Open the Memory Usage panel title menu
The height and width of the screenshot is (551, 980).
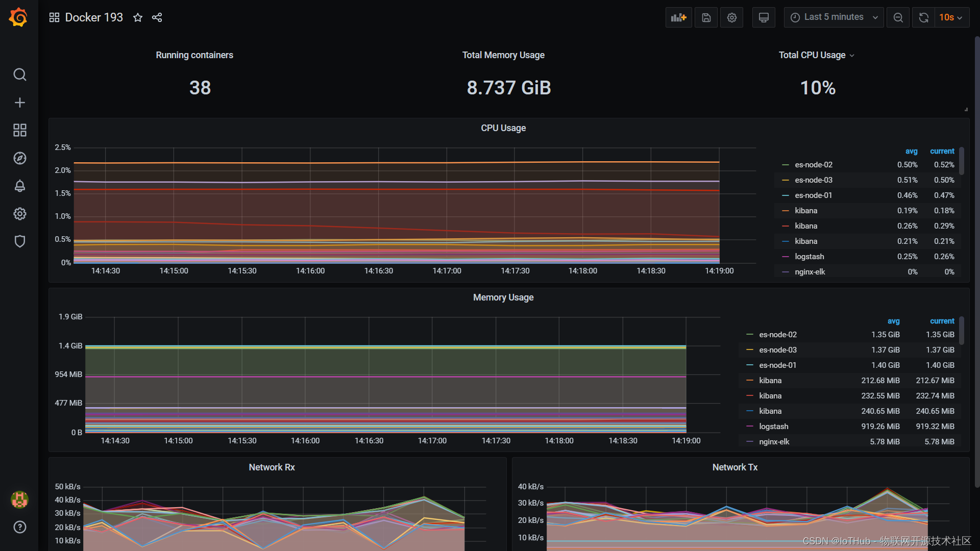503,297
